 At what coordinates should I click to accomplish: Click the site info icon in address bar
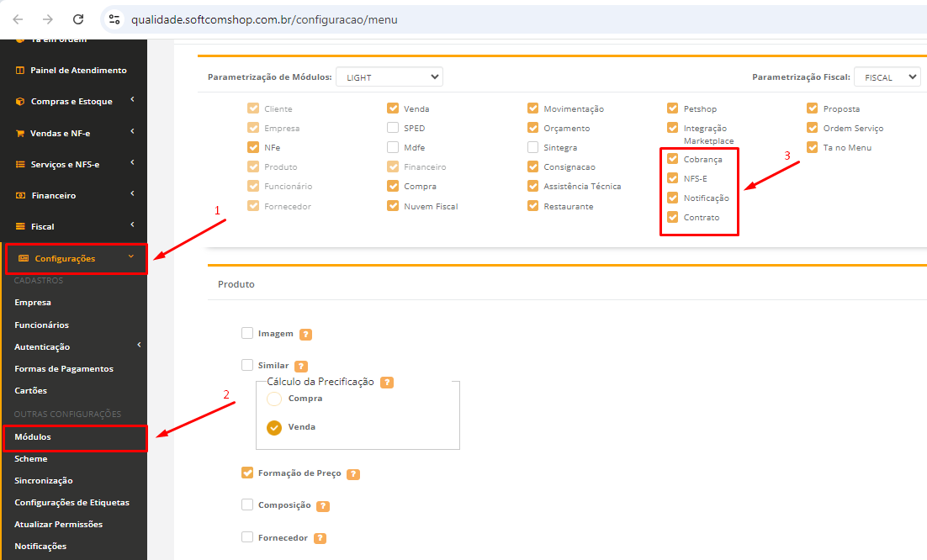click(115, 18)
